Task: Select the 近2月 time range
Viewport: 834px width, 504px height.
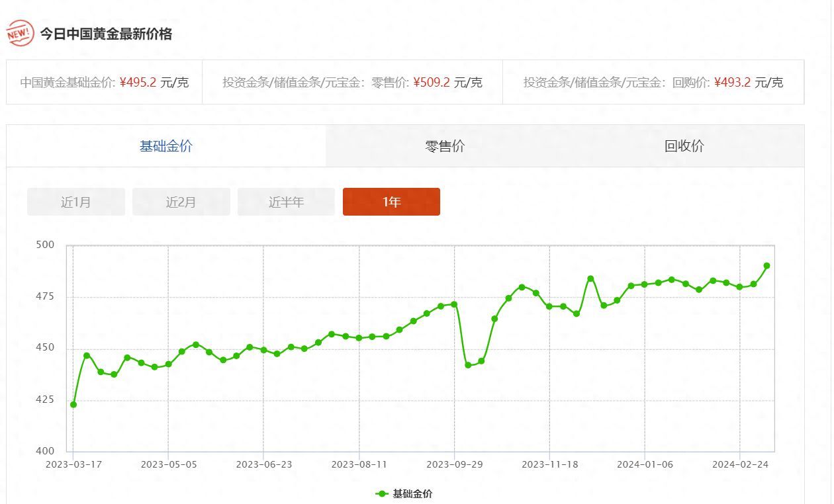Action: tap(181, 202)
